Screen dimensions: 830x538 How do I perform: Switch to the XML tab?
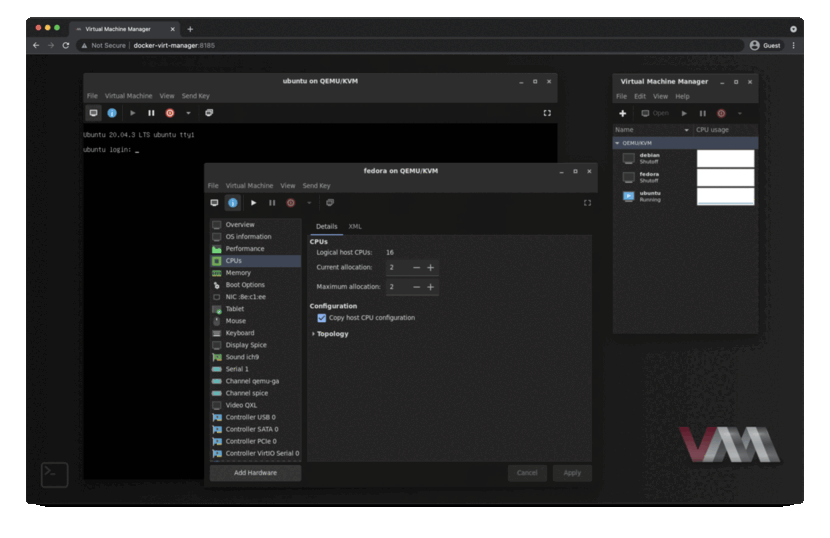[x=355, y=226]
